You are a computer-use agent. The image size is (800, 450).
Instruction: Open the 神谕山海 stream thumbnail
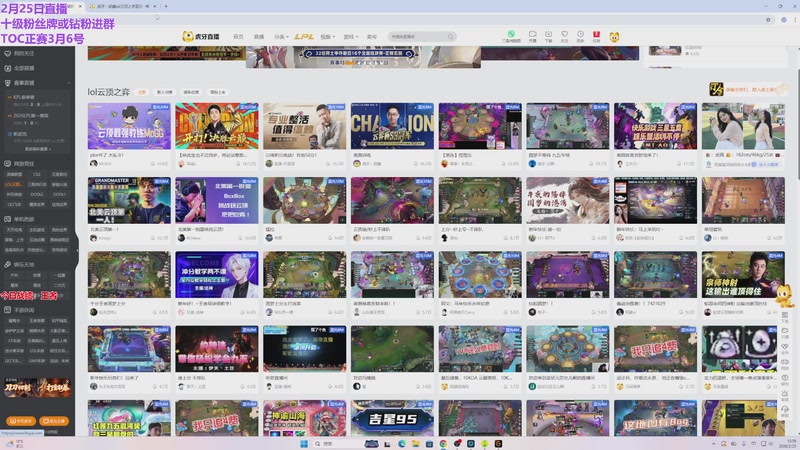tap(305, 418)
